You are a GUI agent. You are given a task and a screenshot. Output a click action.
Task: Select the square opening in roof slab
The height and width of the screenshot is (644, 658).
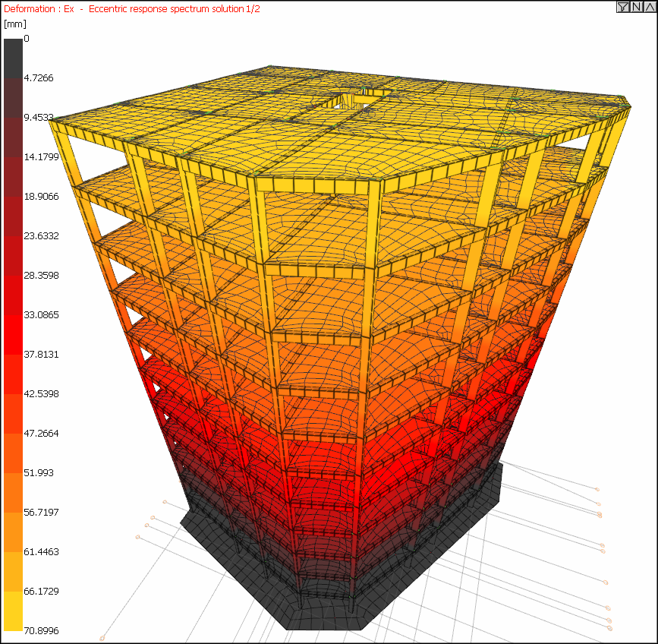coord(354,99)
